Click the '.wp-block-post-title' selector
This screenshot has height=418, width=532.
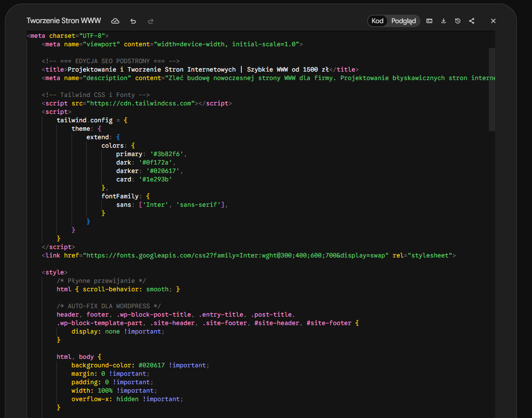pyautogui.click(x=154, y=315)
